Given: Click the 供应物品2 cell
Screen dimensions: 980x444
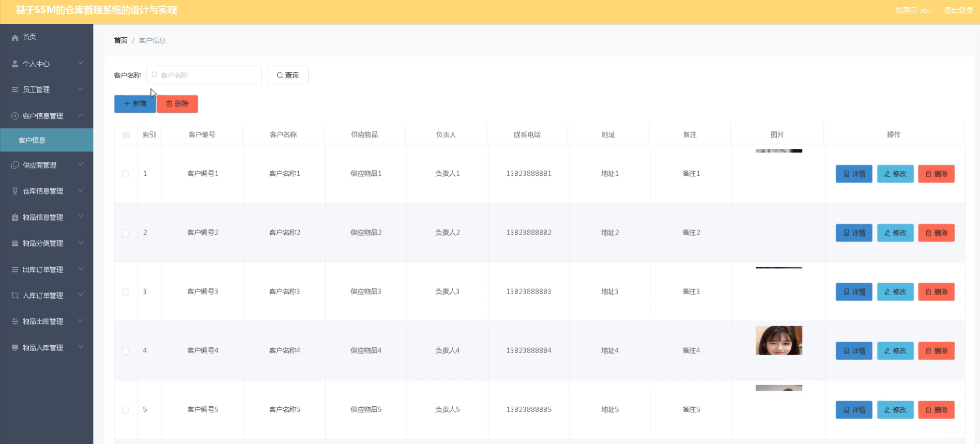Looking at the screenshot, I should coord(366,233).
